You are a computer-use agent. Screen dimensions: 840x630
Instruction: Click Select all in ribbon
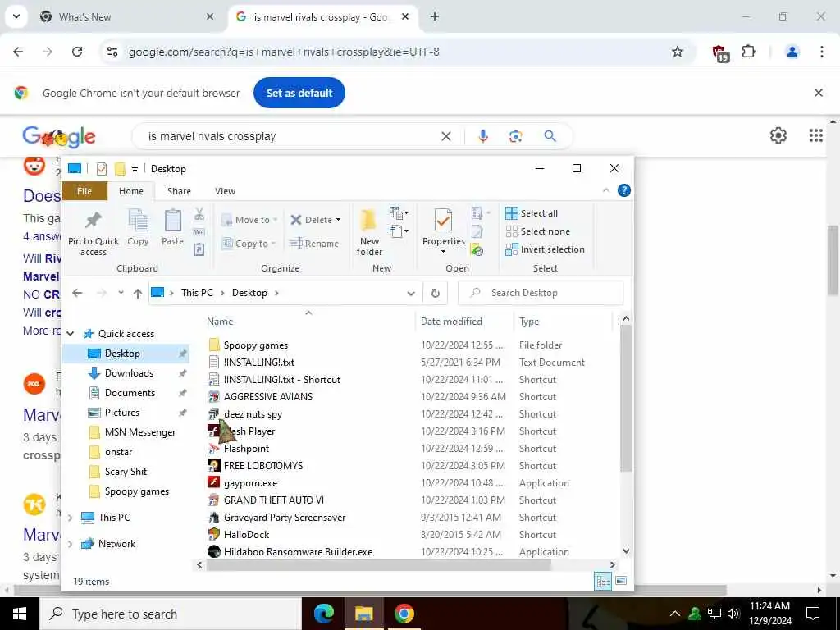[x=532, y=213]
